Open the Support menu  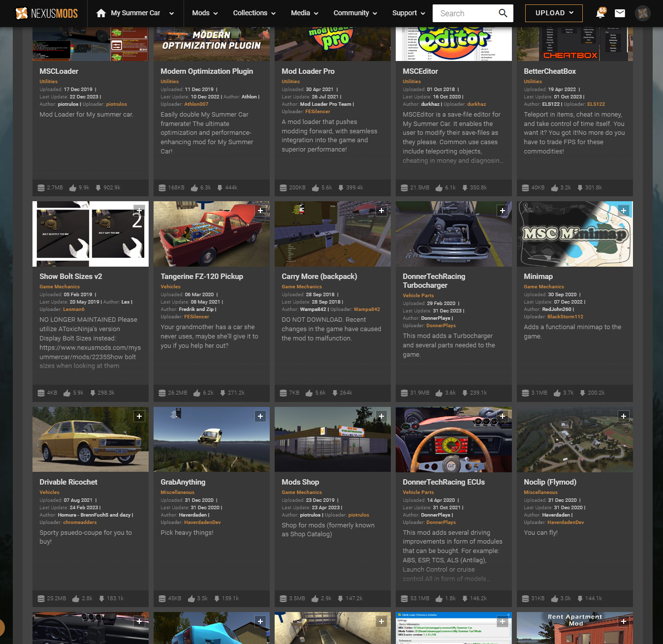tap(409, 13)
